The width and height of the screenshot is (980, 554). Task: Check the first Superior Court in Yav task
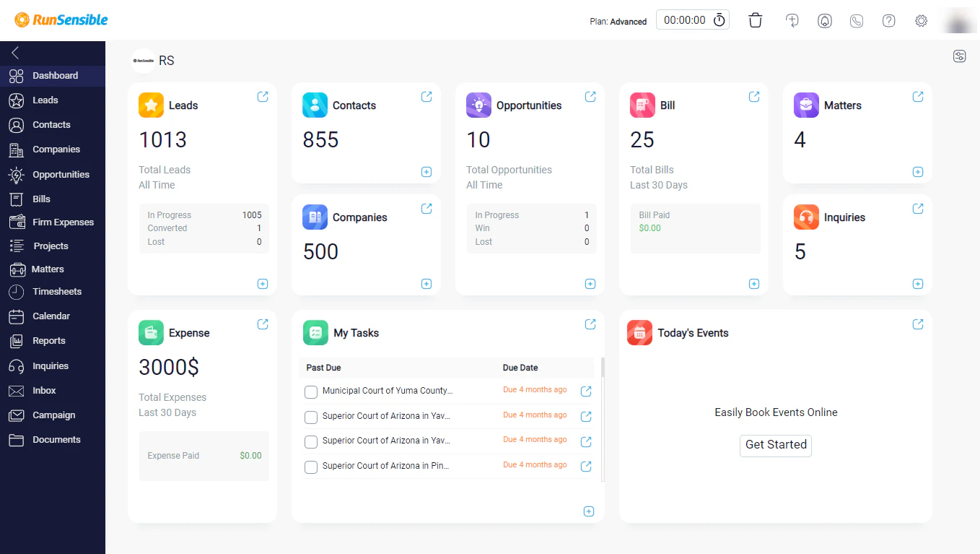pos(310,417)
